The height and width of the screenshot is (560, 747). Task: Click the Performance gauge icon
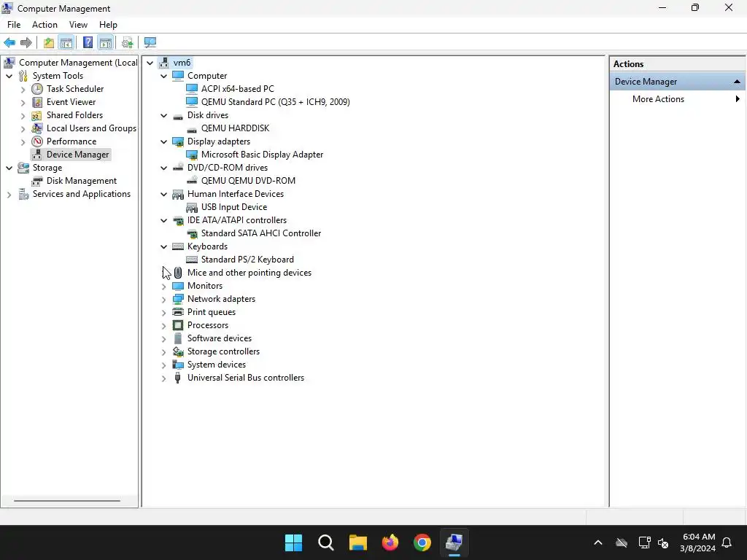(x=37, y=141)
